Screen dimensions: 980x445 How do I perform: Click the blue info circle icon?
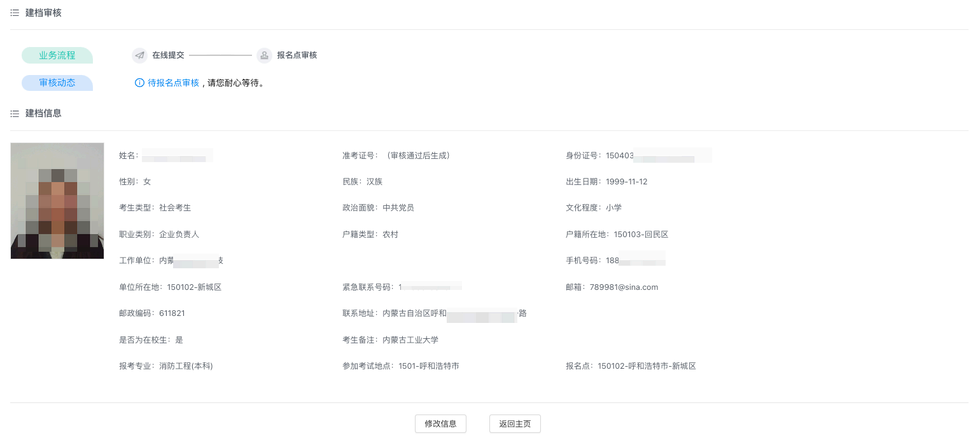139,83
